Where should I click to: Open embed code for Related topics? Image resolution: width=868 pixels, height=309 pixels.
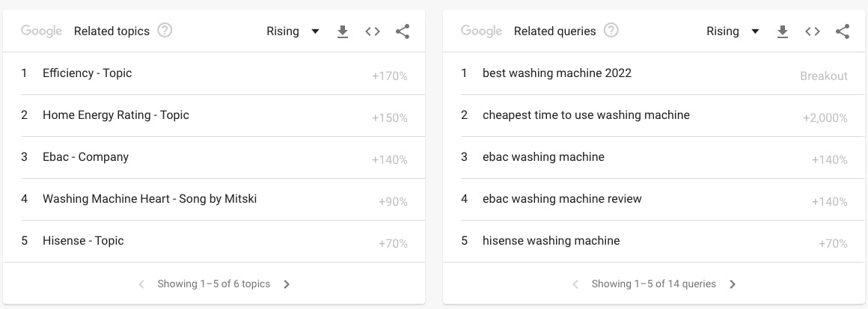pos(373,31)
